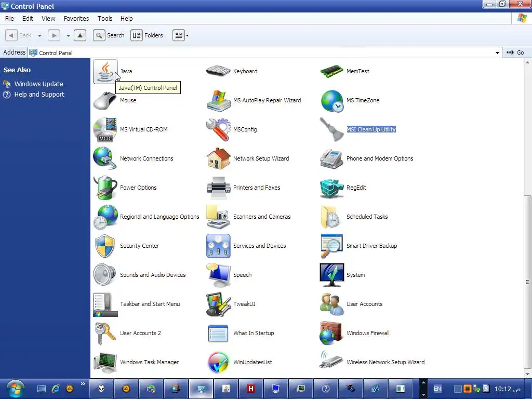Open the Network Connections icon

105,158
